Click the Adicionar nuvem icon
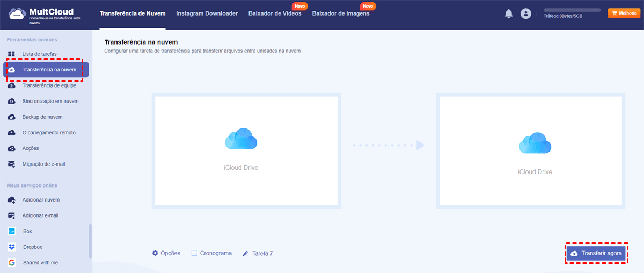Image resolution: width=644 pixels, height=273 pixels. (11, 200)
